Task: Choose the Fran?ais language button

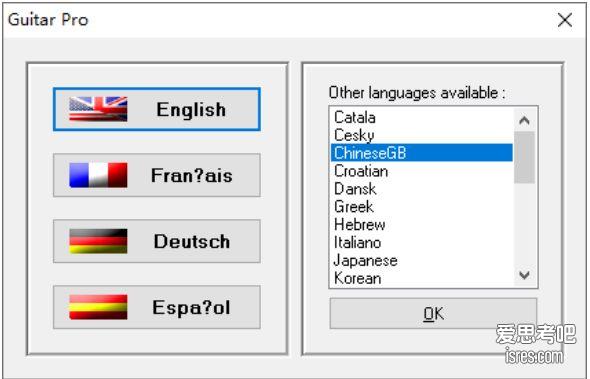Action: 157,175
